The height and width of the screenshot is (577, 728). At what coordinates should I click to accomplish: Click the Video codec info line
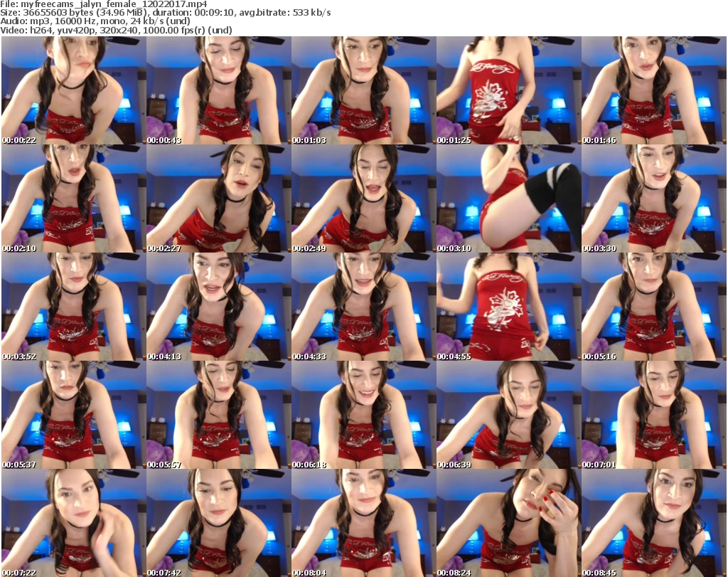coord(117,30)
